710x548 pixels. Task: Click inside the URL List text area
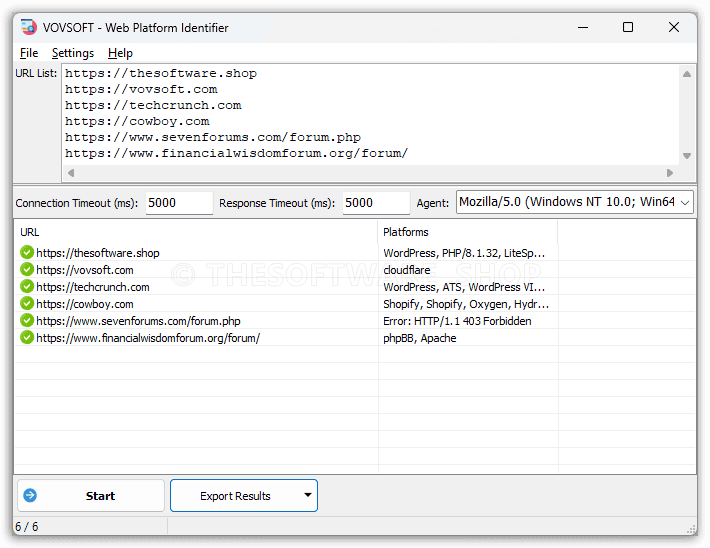point(370,114)
